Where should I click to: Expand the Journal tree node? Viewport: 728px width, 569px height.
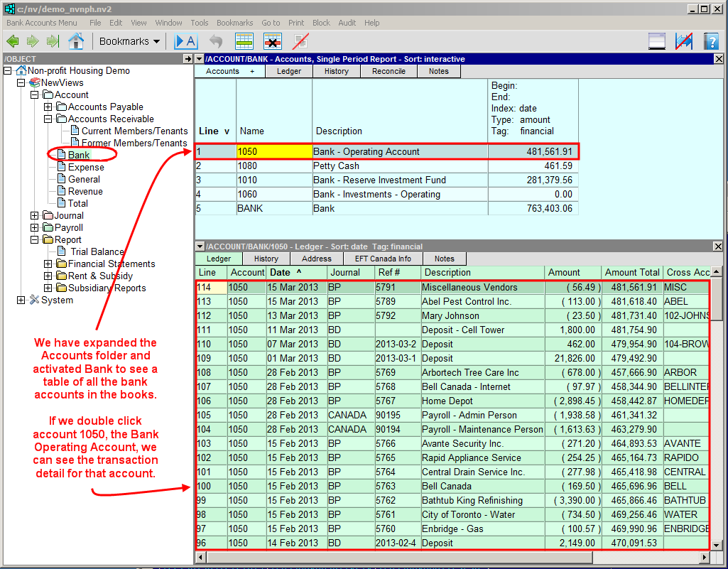(x=35, y=216)
